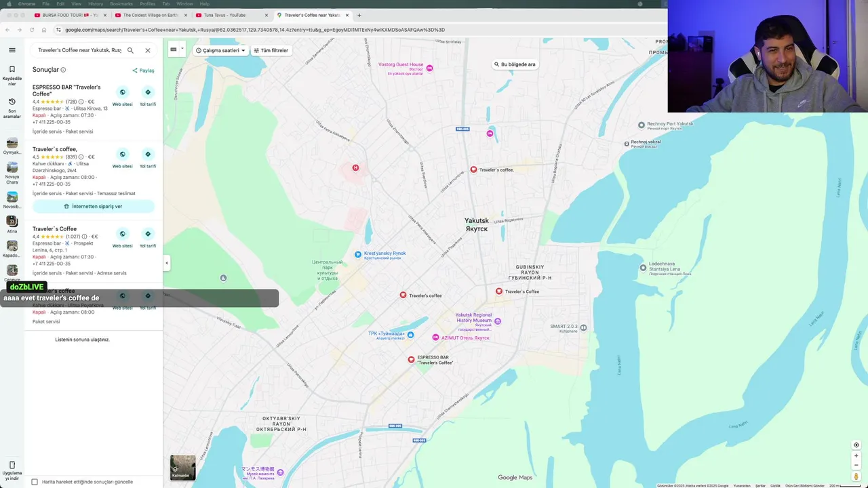This screenshot has height=488, width=868.
Task: Click the Street View pegman
Action: coord(856,476)
